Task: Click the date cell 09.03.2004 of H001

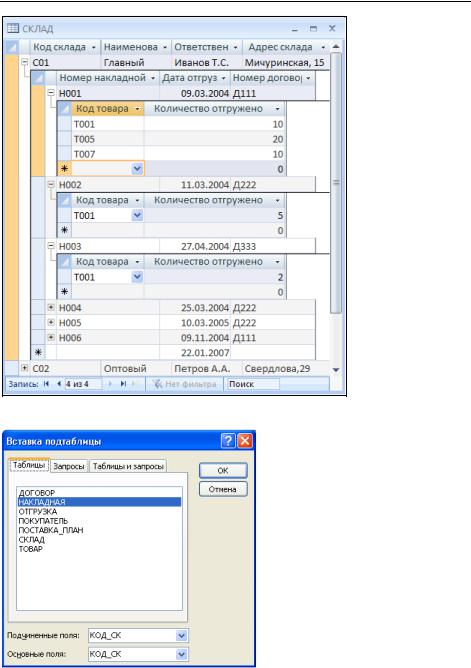Action: [195, 93]
